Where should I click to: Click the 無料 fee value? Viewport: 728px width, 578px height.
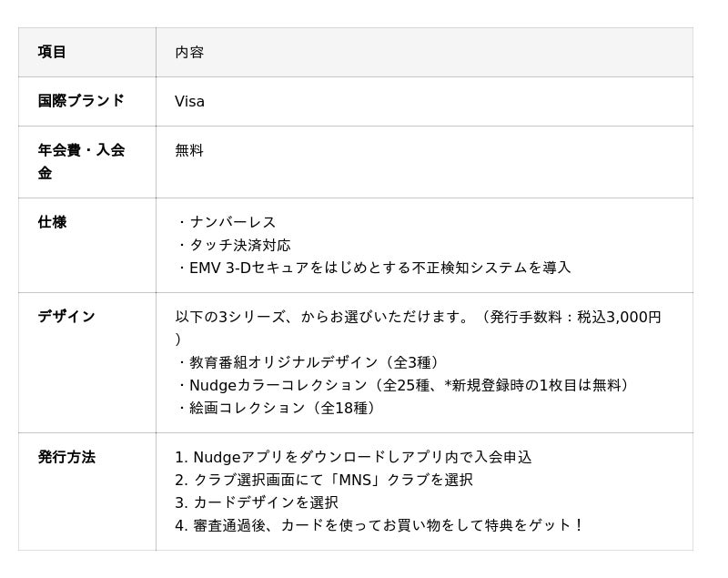click(x=189, y=150)
